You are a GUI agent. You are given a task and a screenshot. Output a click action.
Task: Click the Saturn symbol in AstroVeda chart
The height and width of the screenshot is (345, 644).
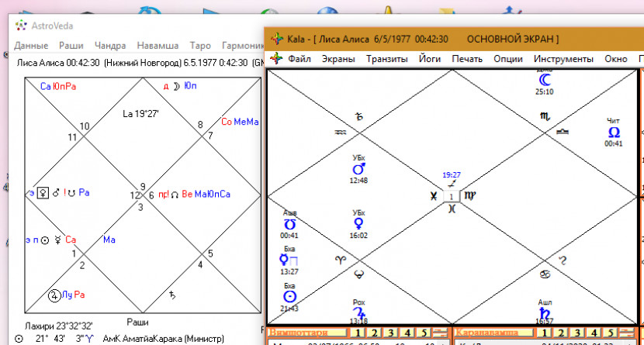[x=172, y=295]
